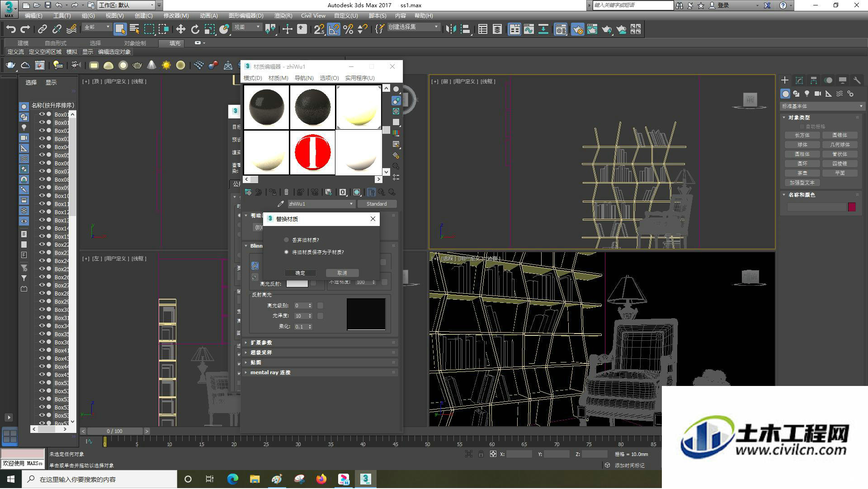Click the 长方体 create button

802,135
